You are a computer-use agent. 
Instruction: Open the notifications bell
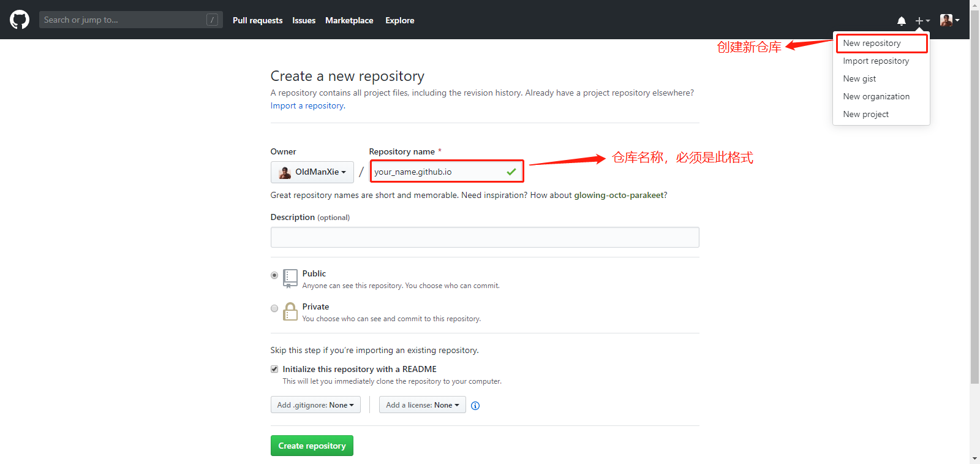(x=901, y=21)
